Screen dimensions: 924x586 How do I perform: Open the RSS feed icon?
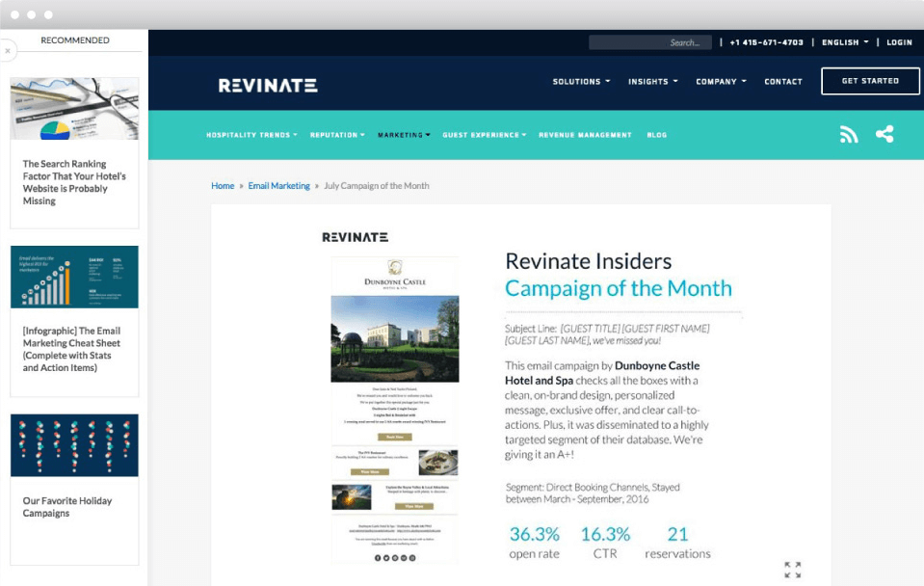click(x=849, y=134)
